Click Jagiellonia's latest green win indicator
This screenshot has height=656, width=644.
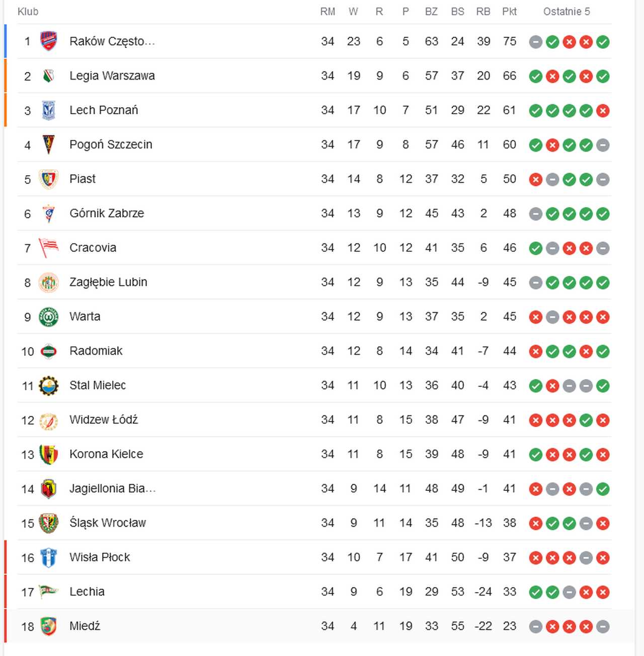pyautogui.click(x=603, y=489)
